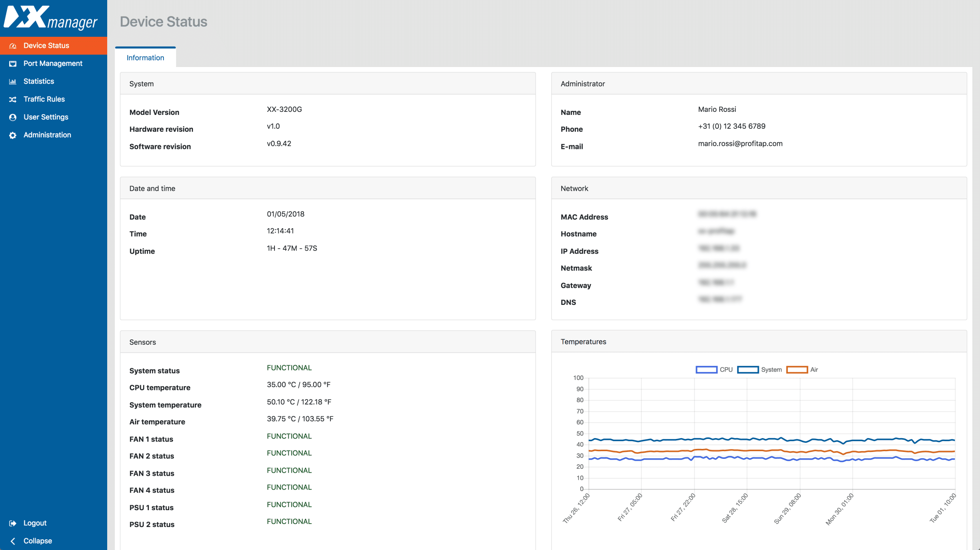The height and width of the screenshot is (550, 980).
Task: Toggle System series in chart legend
Action: click(771, 370)
